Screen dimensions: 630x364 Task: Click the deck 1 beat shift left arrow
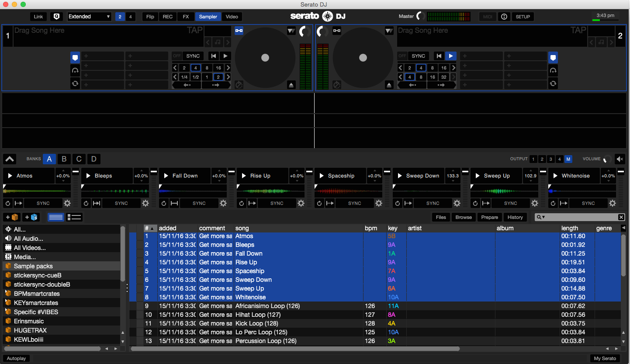[187, 85]
